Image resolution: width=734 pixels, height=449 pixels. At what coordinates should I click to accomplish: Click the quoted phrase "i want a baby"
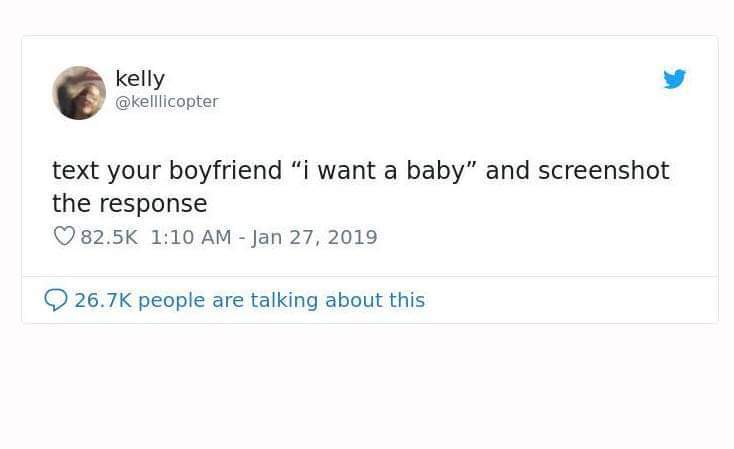click(382, 170)
